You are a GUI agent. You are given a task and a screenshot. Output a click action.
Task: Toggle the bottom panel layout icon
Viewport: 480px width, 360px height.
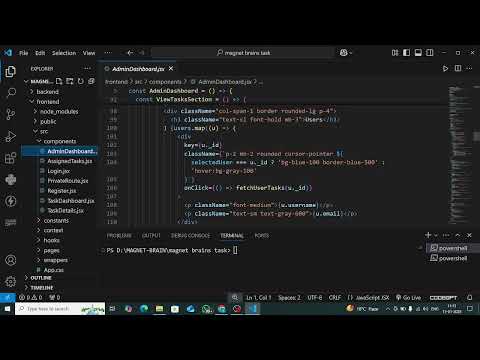[418, 53]
